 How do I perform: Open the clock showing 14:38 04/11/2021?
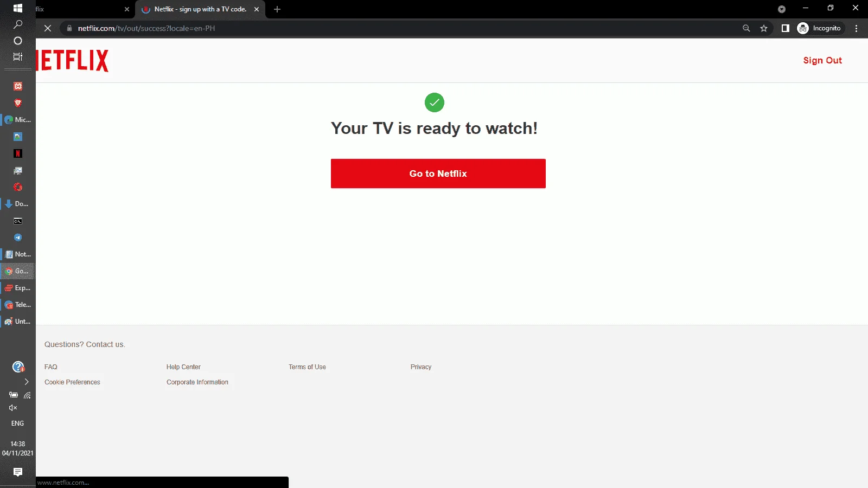pyautogui.click(x=17, y=448)
